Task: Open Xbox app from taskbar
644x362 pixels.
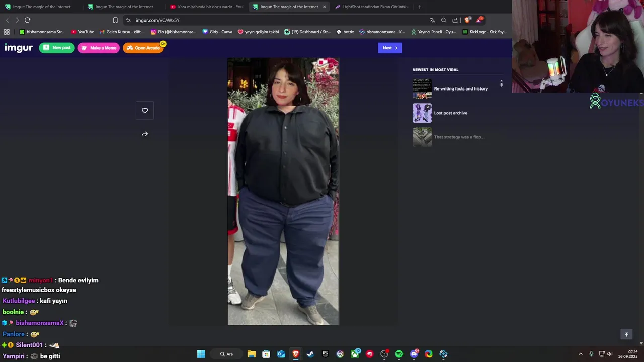Action: click(355, 354)
